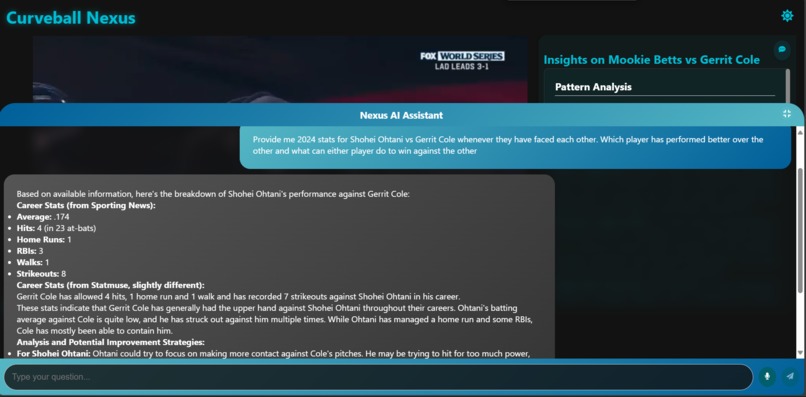Click the Insights panel scrollbar

787,86
